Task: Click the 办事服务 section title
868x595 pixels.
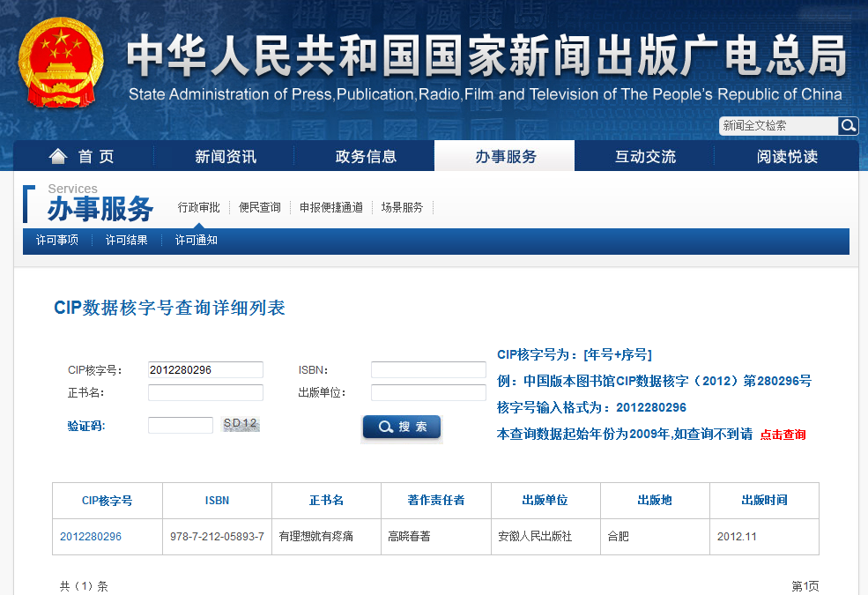Action: (100, 209)
